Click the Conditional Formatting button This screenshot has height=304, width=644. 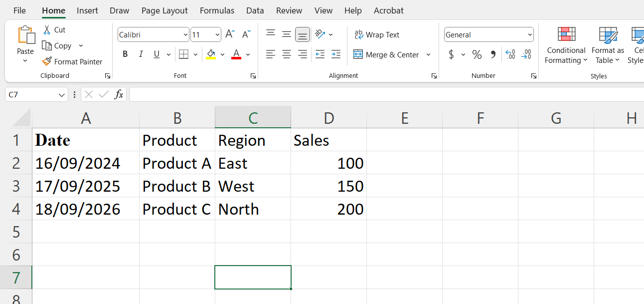point(566,45)
